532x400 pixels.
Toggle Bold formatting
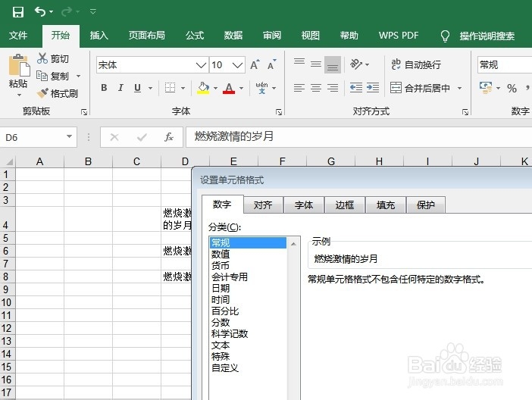104,88
